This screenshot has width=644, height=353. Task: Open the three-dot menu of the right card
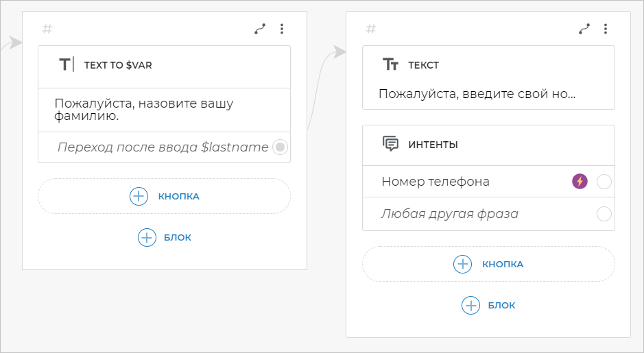pos(606,29)
